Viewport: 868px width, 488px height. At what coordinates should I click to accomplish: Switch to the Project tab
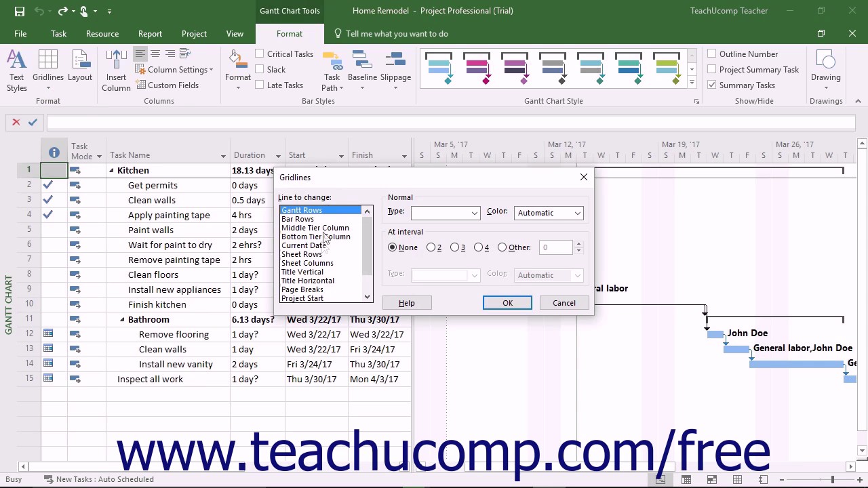click(x=194, y=34)
